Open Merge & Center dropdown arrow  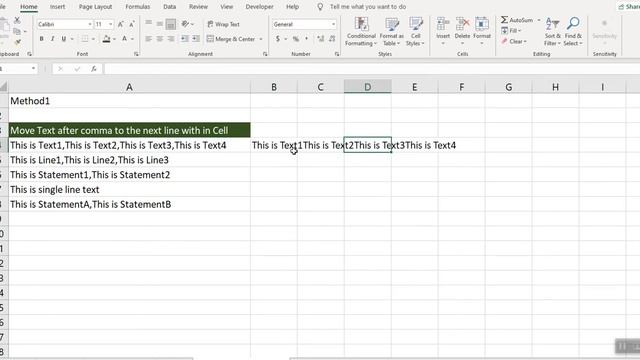261,39
